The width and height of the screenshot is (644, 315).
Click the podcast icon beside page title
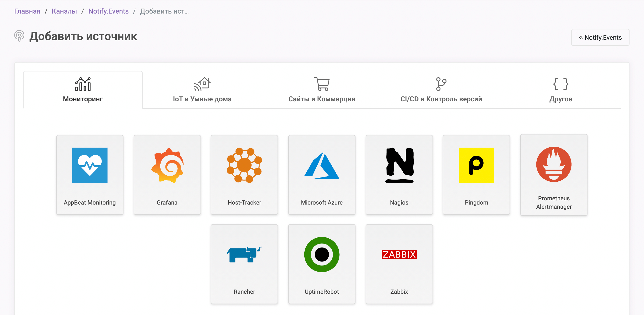[19, 36]
